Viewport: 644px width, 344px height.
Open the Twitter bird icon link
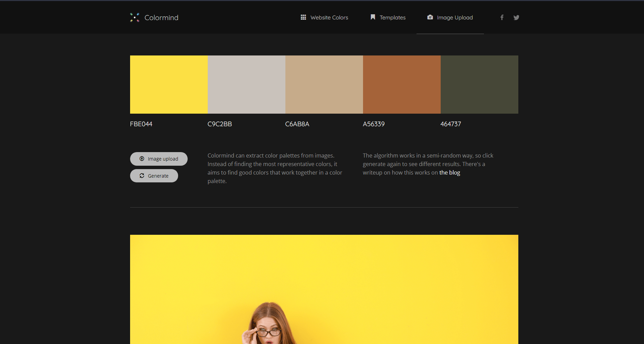516,17
